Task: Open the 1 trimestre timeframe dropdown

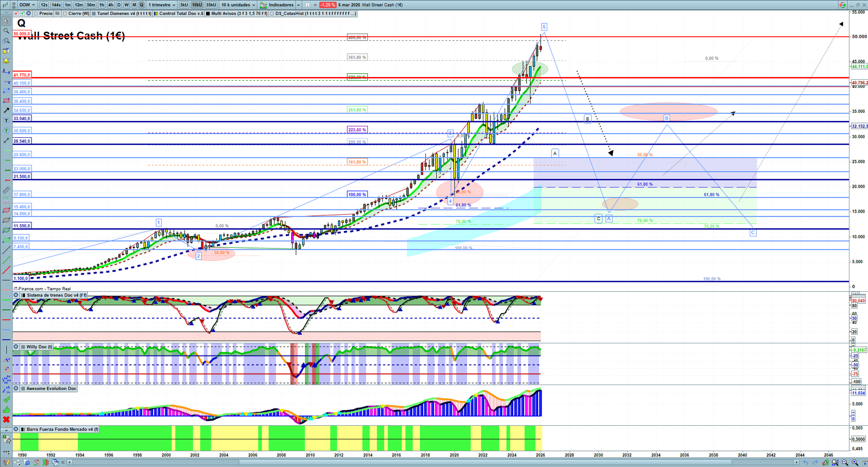Action: tap(162, 5)
